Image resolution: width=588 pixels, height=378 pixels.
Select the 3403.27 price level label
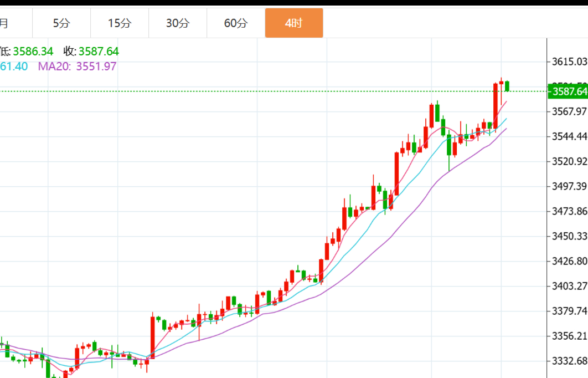pos(569,286)
